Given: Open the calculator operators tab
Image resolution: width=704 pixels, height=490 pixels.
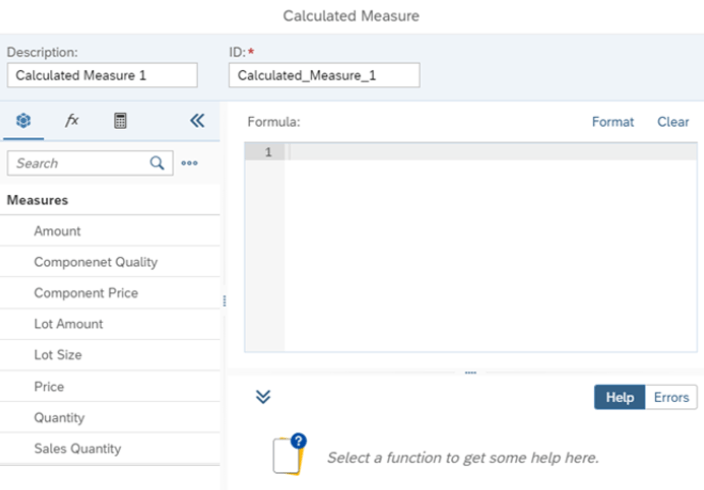Looking at the screenshot, I should (x=120, y=121).
